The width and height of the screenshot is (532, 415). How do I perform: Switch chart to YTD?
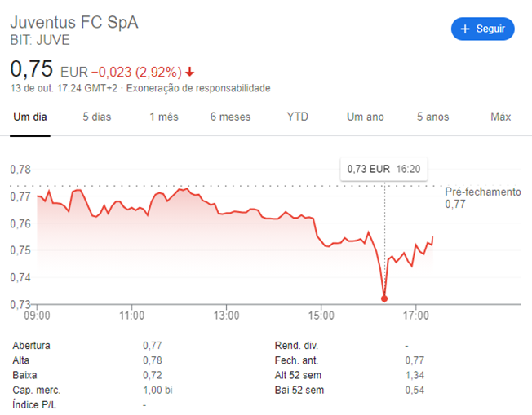(298, 117)
